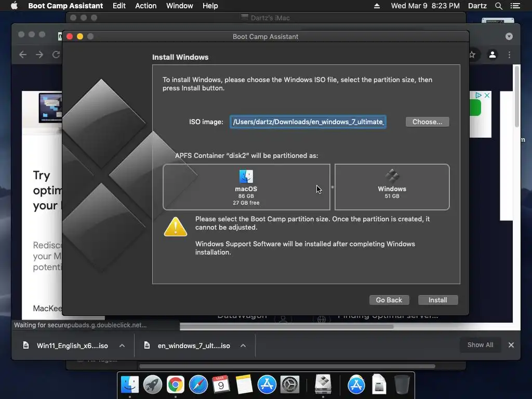Click the yellow warning triangle icon
532x399 pixels.
176,227
